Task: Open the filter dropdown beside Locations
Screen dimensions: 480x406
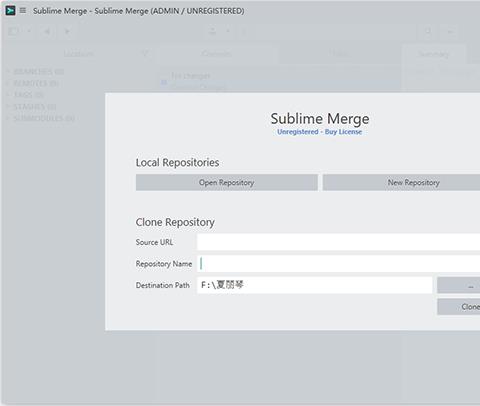Action: coord(145,54)
